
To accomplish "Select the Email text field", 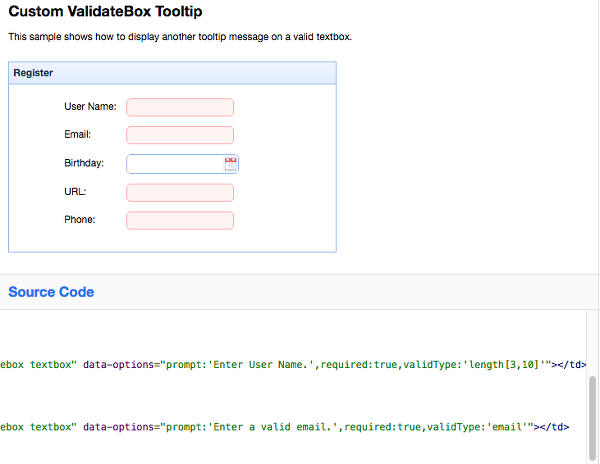I will (180, 135).
